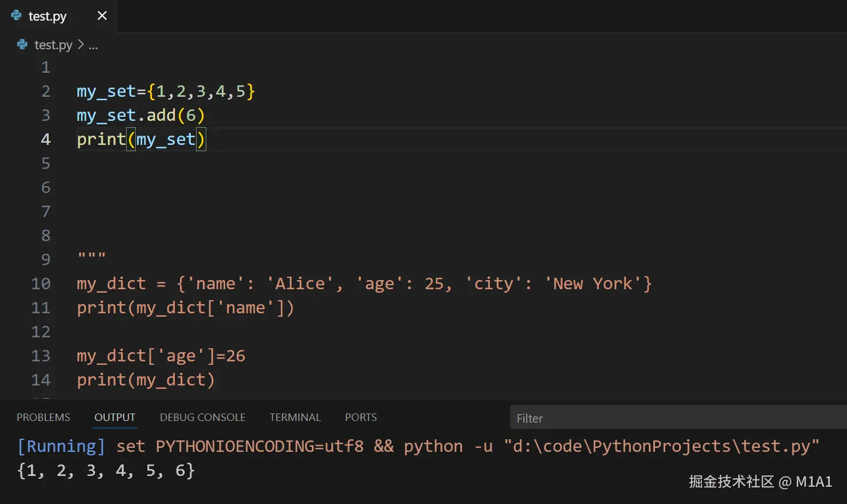Place cursor on the my_set.add(6) line
Viewport: 847px width, 504px height.
(140, 116)
